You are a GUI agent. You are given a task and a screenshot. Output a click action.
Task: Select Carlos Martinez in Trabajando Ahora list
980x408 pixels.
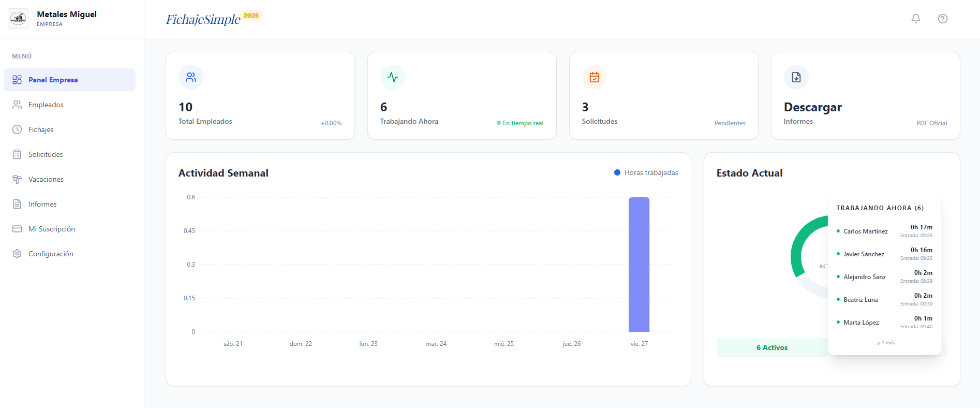[865, 231]
